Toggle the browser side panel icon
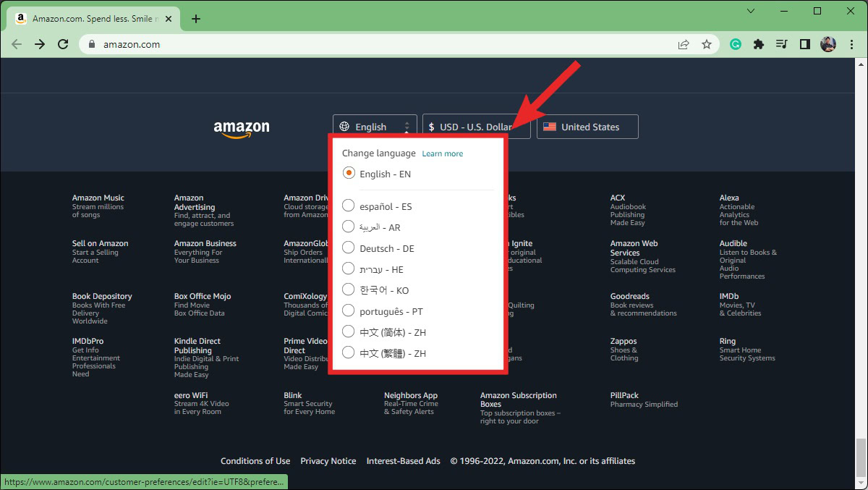This screenshot has height=490, width=868. pyautogui.click(x=804, y=44)
